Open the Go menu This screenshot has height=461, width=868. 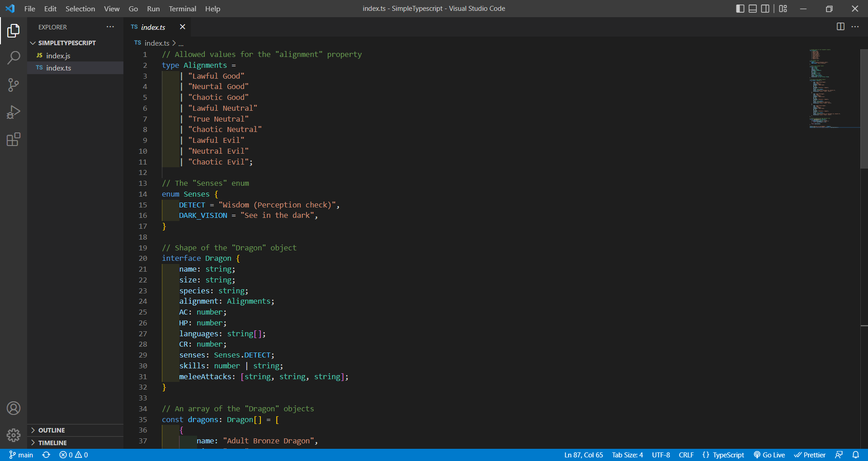click(133, 9)
